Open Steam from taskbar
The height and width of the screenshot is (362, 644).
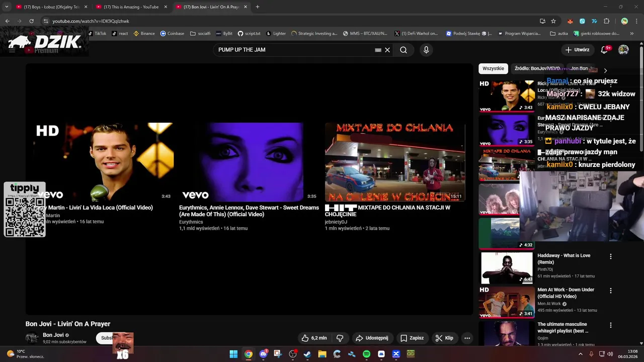307,354
